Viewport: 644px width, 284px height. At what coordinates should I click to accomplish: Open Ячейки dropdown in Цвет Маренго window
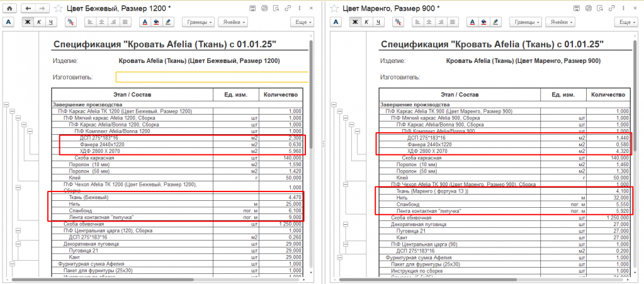click(561, 22)
